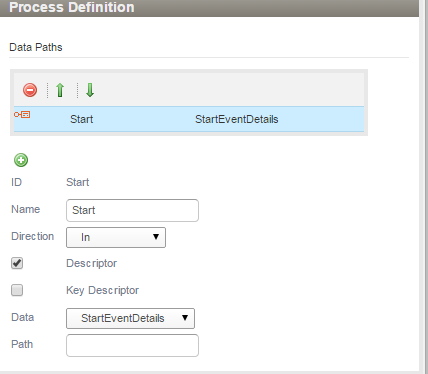Select the StartEventDetails cell in table
The height and width of the screenshot is (374, 428).
click(x=237, y=119)
